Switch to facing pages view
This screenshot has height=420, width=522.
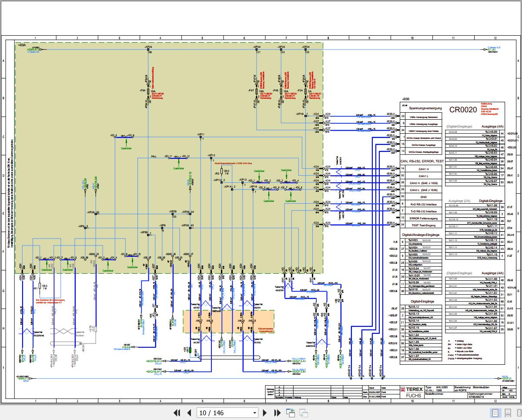tap(519, 413)
